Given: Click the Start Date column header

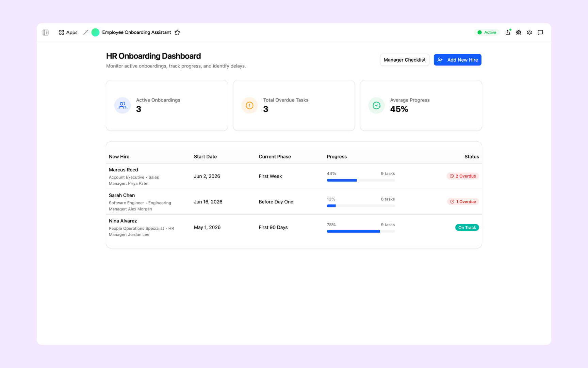Looking at the screenshot, I should (x=205, y=157).
